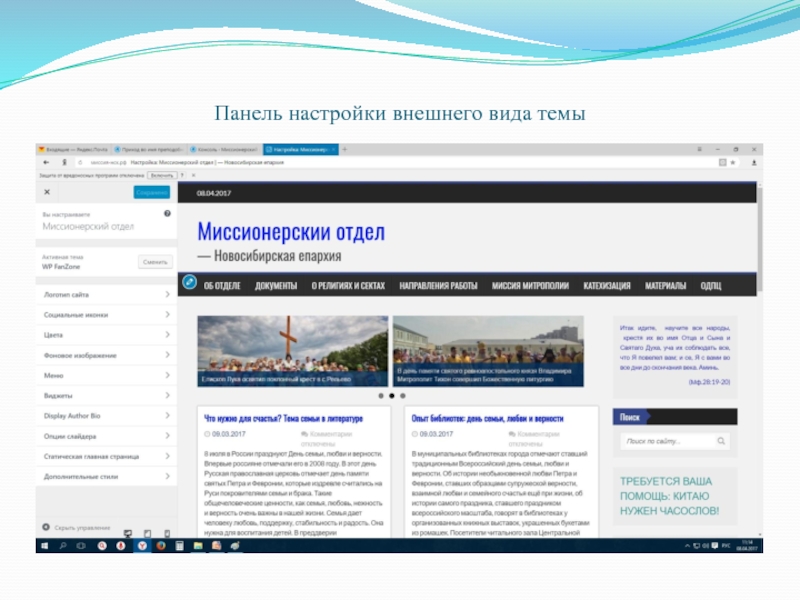Click Включить in the protection notice bar

(x=162, y=176)
